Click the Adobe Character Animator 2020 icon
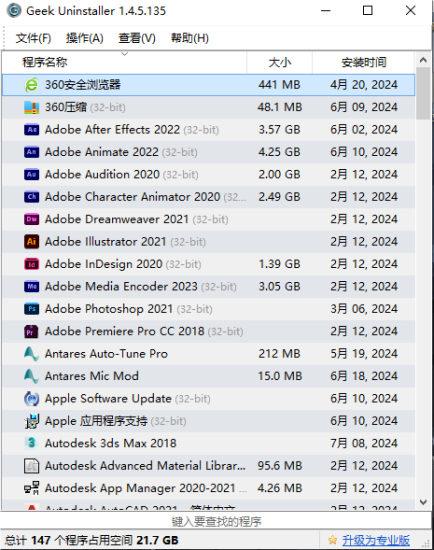The image size is (434, 550). 31,197
